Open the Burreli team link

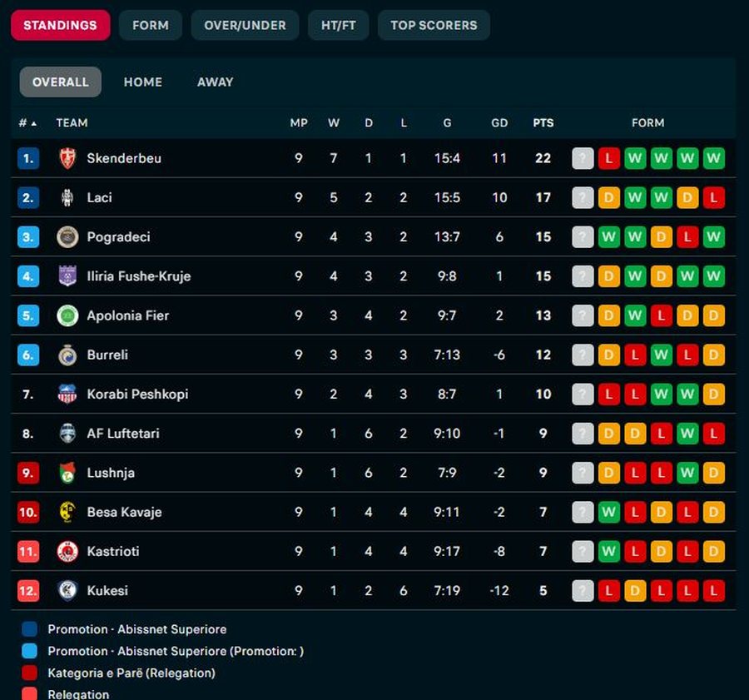pyautogui.click(x=107, y=355)
